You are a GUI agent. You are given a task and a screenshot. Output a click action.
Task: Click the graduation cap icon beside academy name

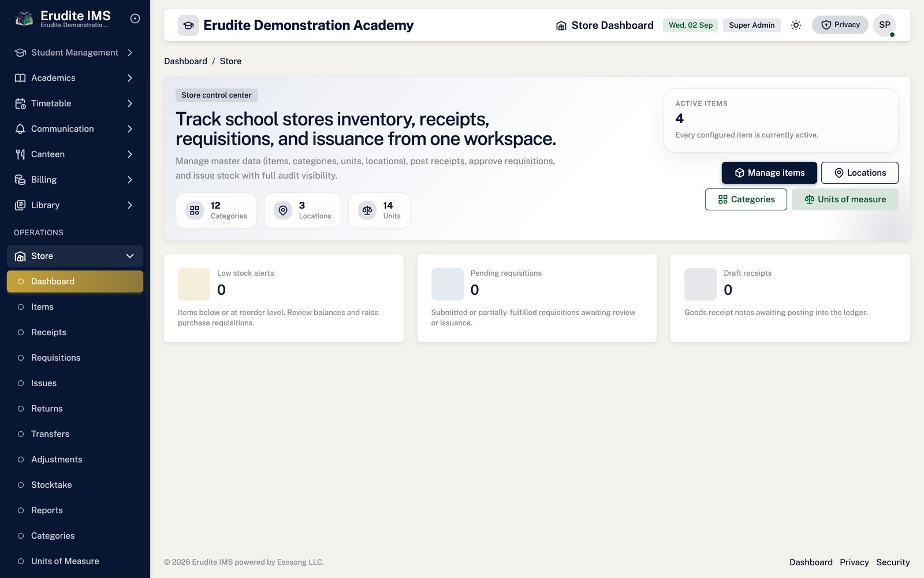[x=188, y=25]
